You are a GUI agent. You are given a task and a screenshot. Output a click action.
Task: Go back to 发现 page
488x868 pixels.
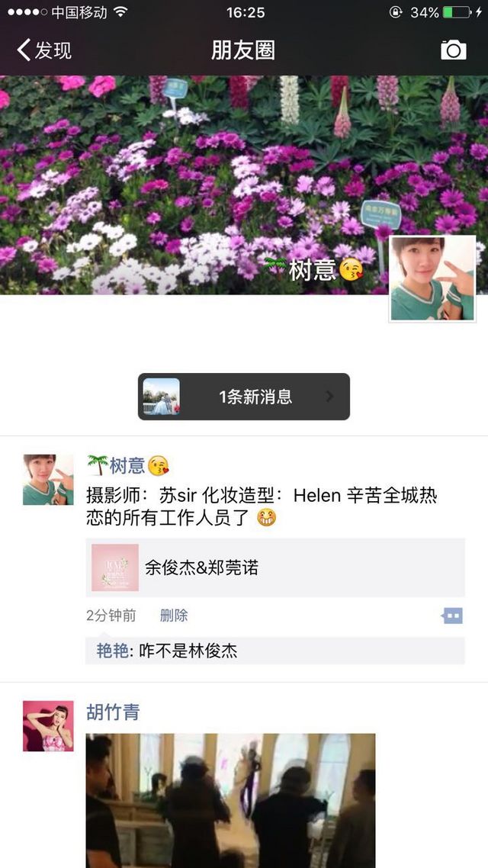click(x=44, y=50)
